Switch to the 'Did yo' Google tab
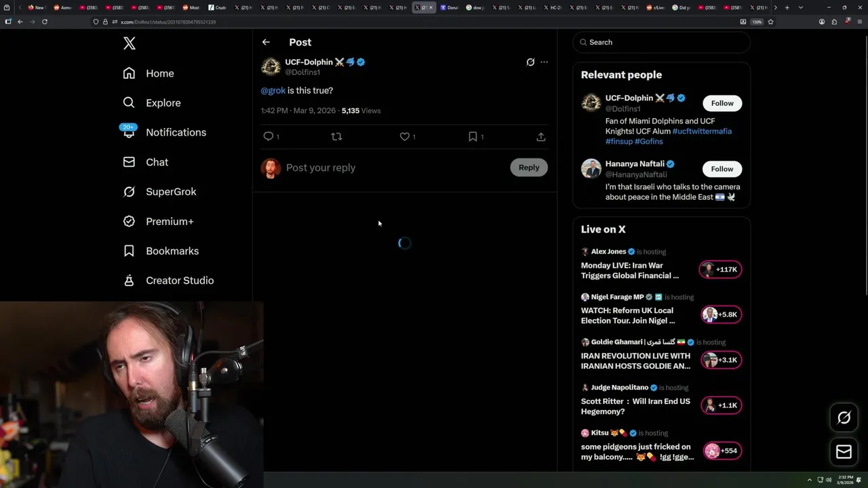868x488 pixels. (x=682, y=7)
